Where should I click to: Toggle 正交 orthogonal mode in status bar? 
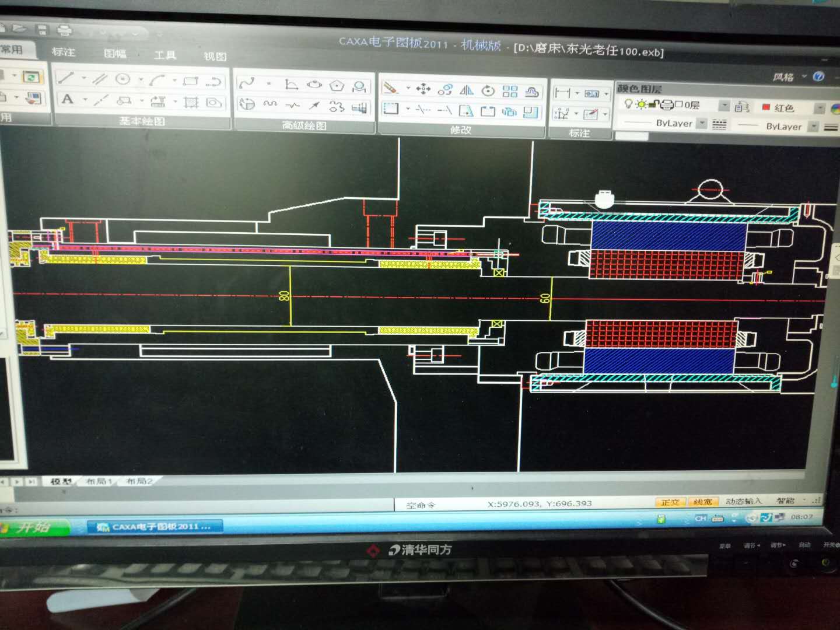[x=670, y=502]
